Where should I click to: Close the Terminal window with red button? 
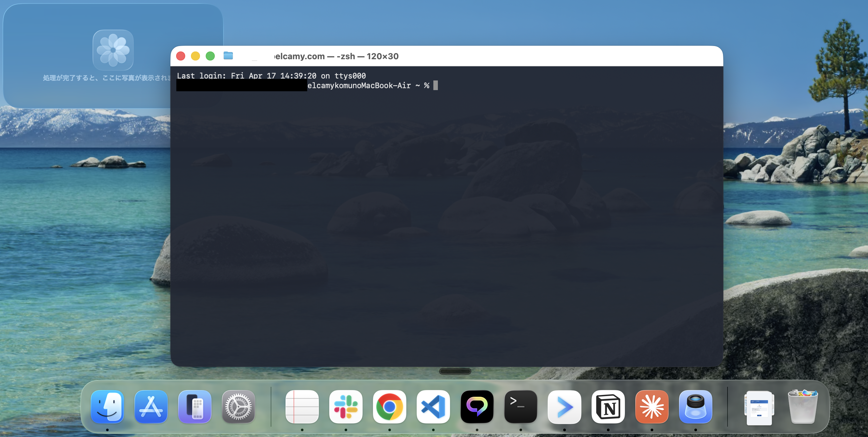click(x=181, y=56)
